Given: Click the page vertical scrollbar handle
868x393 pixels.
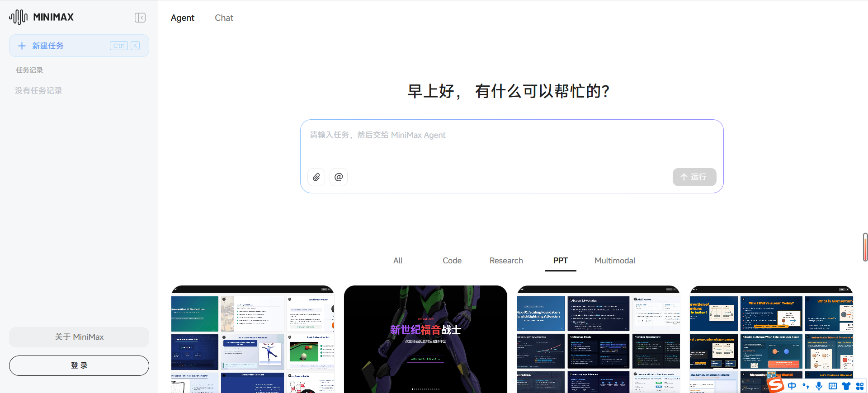Looking at the screenshot, I should tap(865, 247).
